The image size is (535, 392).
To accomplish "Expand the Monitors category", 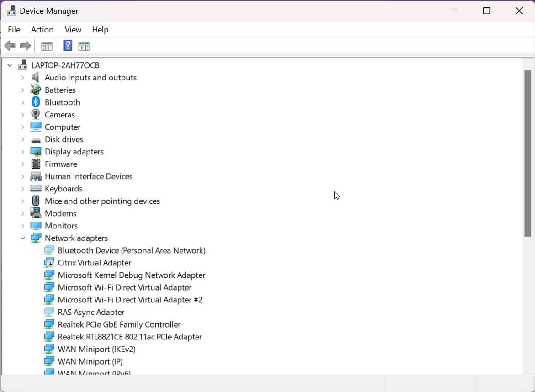I will 22,226.
